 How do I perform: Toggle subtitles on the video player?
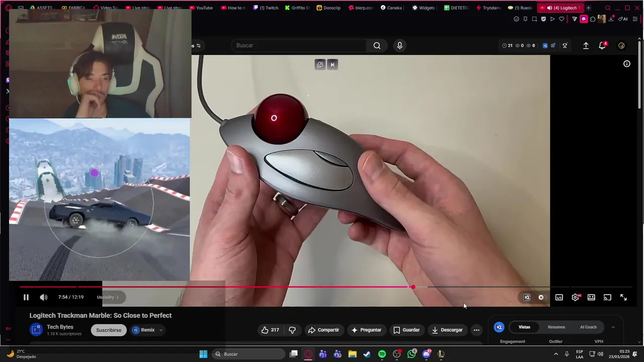(x=559, y=297)
